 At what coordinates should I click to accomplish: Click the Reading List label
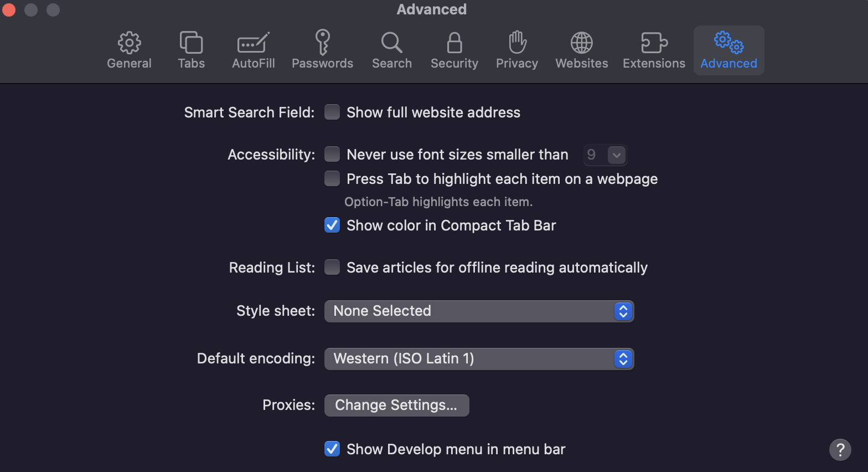pos(272,268)
